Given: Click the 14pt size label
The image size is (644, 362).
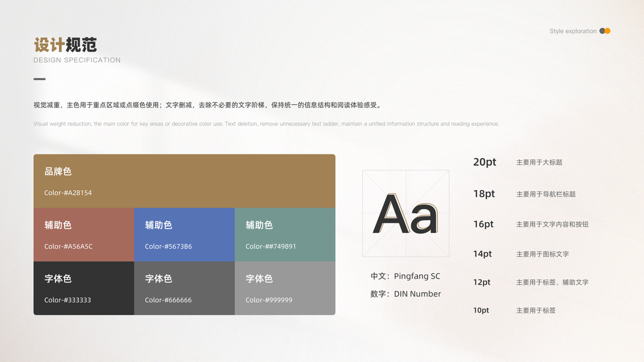Looking at the screenshot, I should 482,253.
